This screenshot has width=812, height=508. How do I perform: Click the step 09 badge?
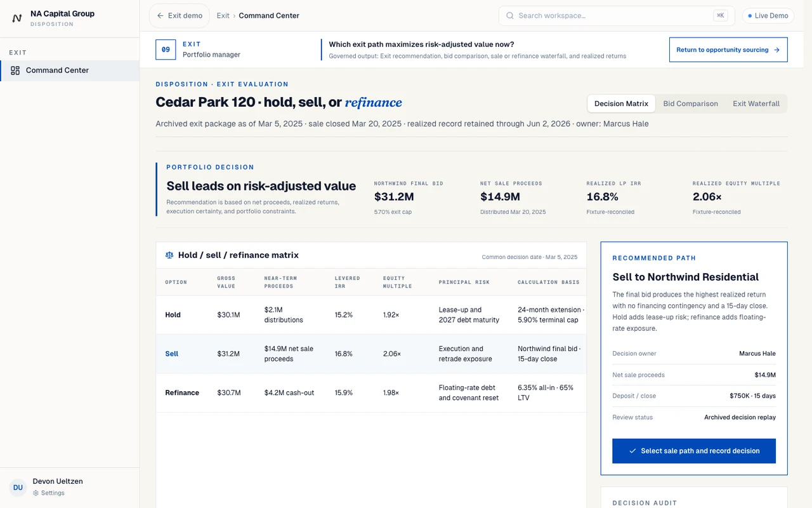pyautogui.click(x=166, y=50)
